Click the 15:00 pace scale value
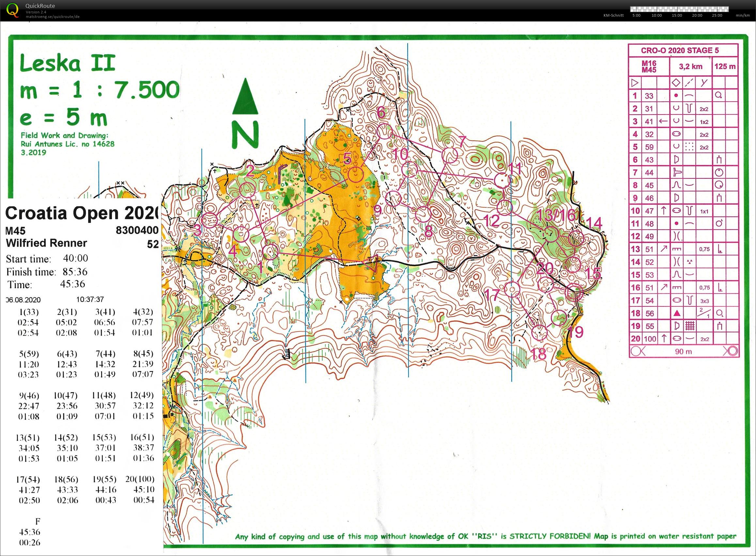This screenshot has height=556, width=756. [677, 15]
